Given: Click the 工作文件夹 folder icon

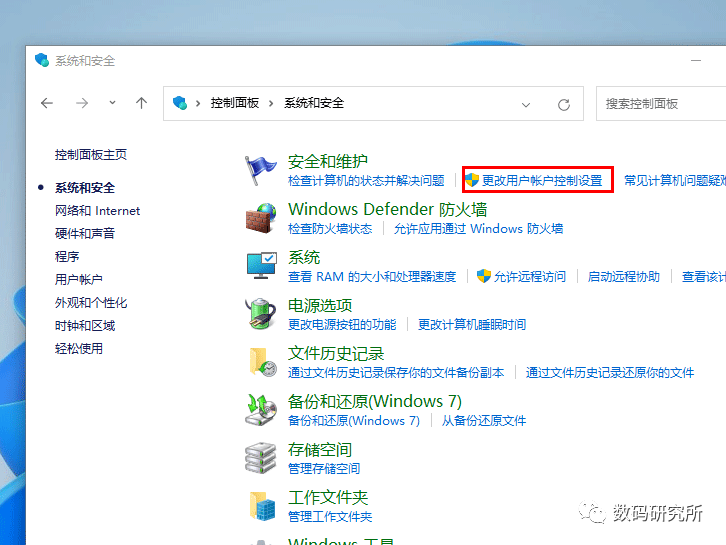Looking at the screenshot, I should click(x=262, y=506).
